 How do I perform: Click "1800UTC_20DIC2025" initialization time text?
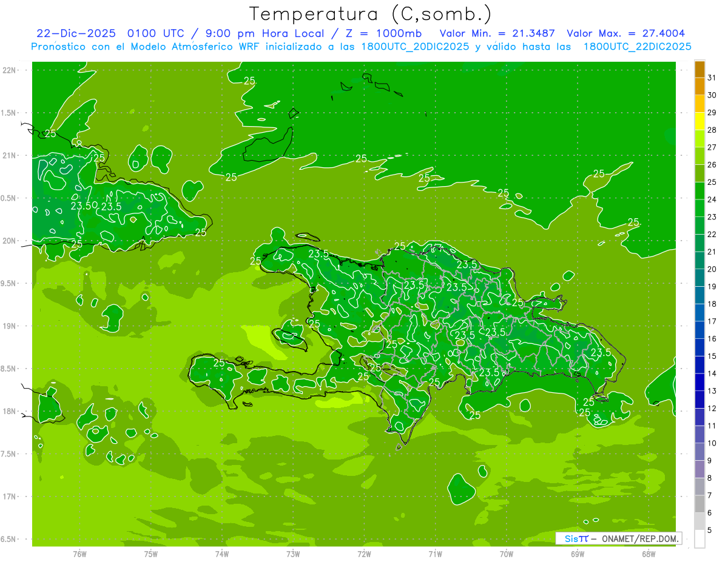[x=413, y=47]
